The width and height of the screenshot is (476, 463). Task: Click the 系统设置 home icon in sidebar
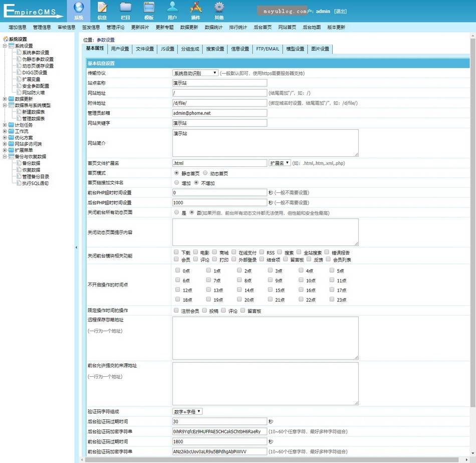6,39
